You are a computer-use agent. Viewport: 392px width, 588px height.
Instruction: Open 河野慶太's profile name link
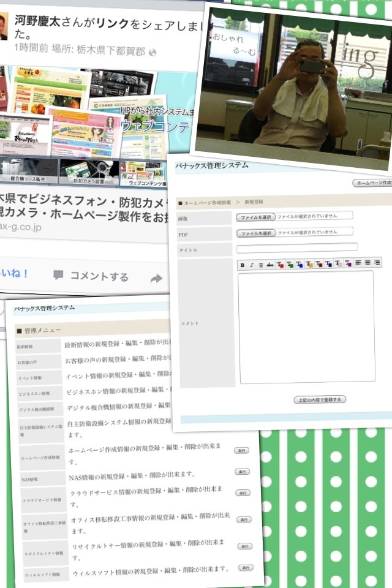(x=37, y=21)
